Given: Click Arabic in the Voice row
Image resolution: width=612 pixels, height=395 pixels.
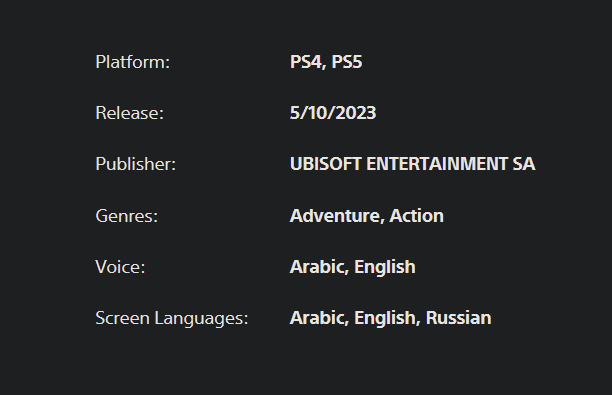Looking at the screenshot, I should pyautogui.click(x=317, y=267).
